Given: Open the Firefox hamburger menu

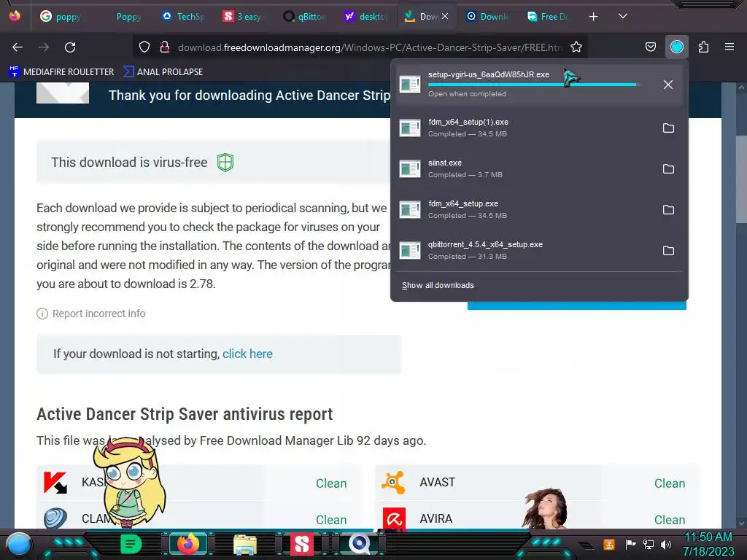Looking at the screenshot, I should click(x=729, y=47).
